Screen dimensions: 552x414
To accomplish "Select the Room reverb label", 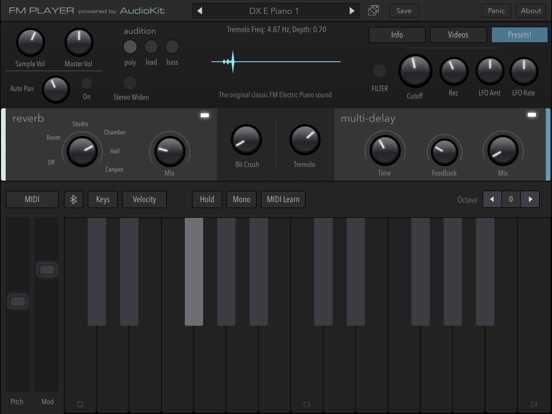I will tap(53, 138).
